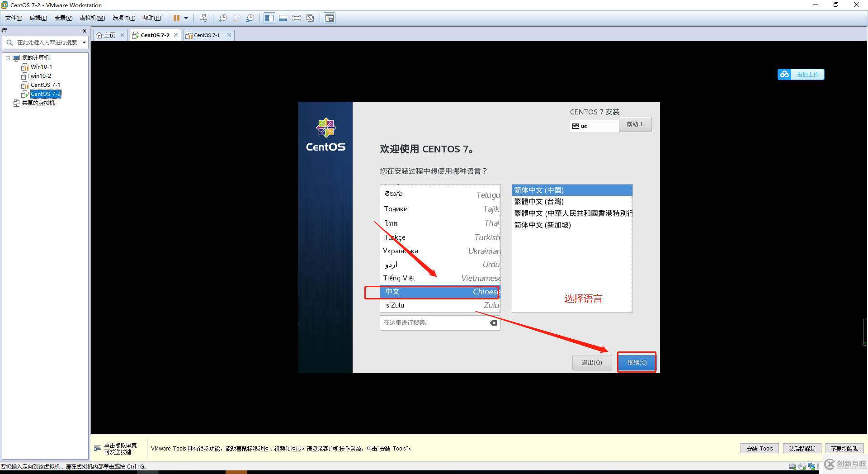Select Українська Ukrainian language

440,251
